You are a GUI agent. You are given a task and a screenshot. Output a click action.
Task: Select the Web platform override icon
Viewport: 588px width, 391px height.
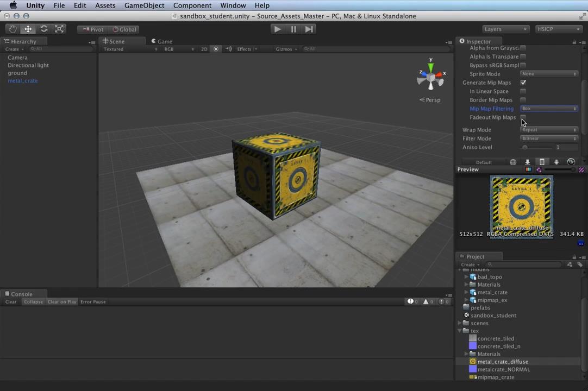[513, 162]
